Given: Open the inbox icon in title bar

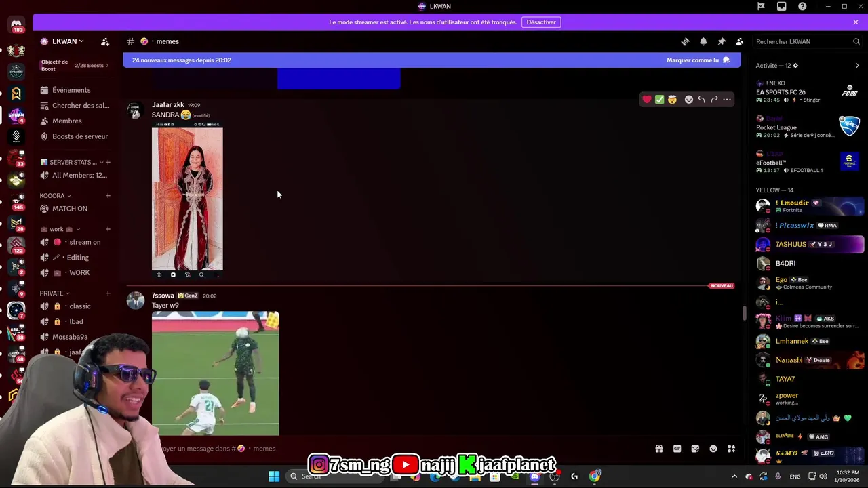Looking at the screenshot, I should tap(782, 6).
